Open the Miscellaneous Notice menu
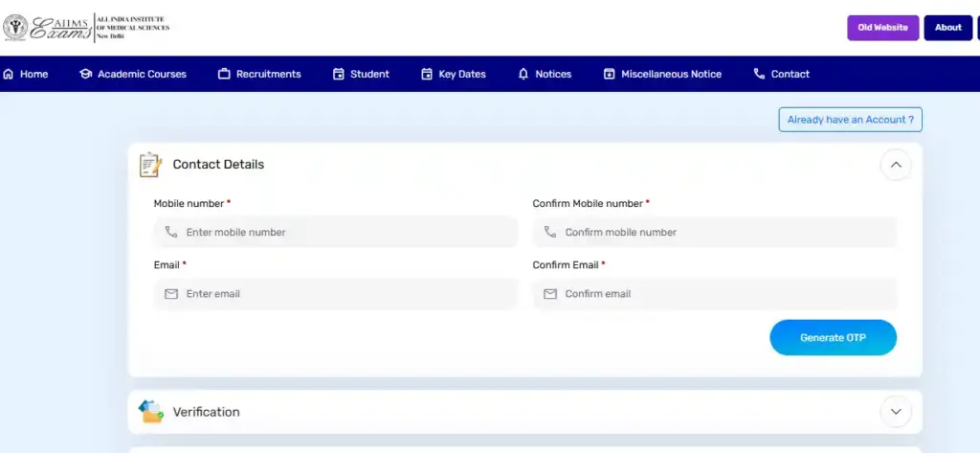This screenshot has width=980, height=453. (x=662, y=74)
